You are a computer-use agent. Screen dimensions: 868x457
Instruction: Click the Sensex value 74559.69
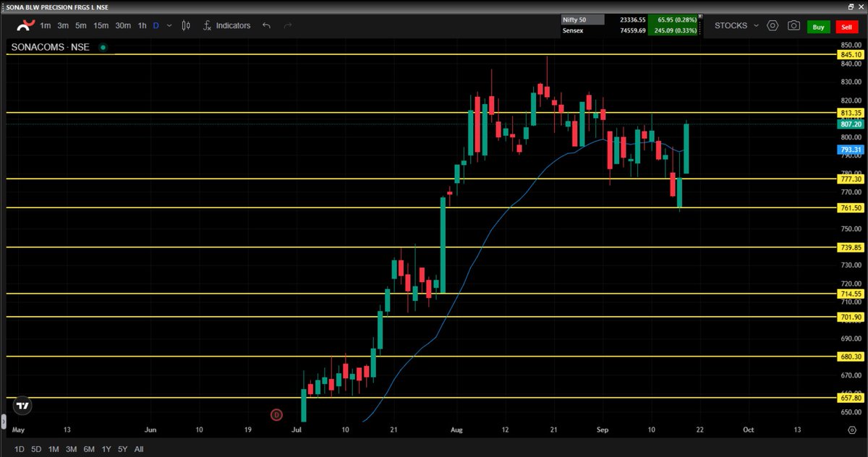(x=631, y=32)
